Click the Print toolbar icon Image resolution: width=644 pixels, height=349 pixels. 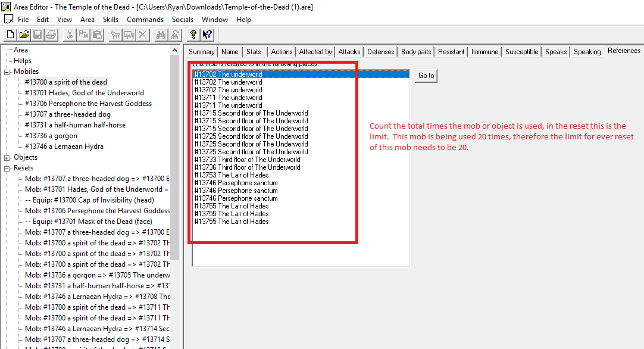pos(51,35)
